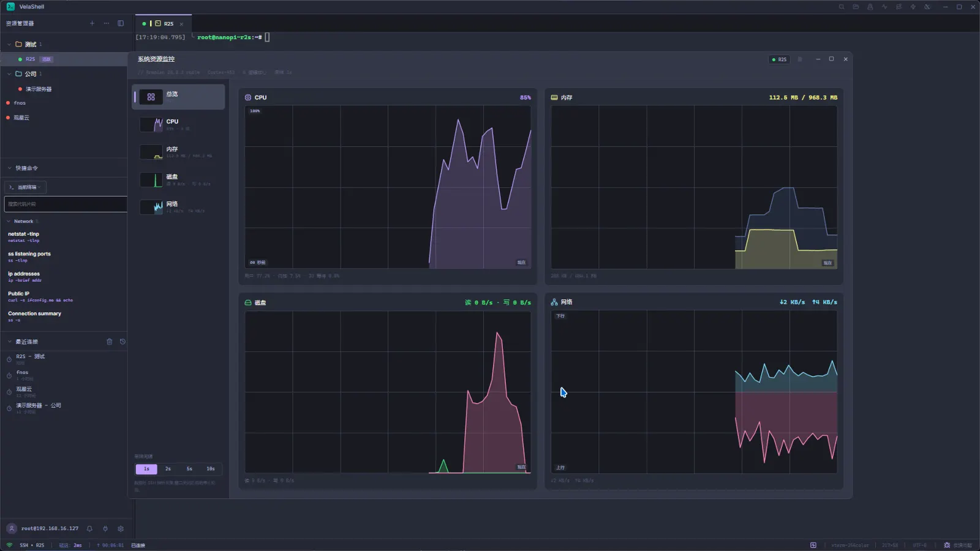Select the 1s sampling interval
The image size is (980, 551).
click(146, 469)
